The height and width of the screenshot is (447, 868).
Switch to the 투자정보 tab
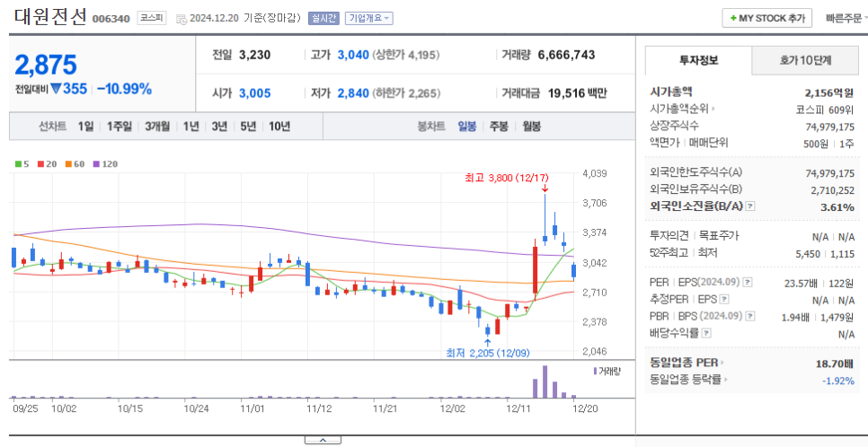click(698, 60)
